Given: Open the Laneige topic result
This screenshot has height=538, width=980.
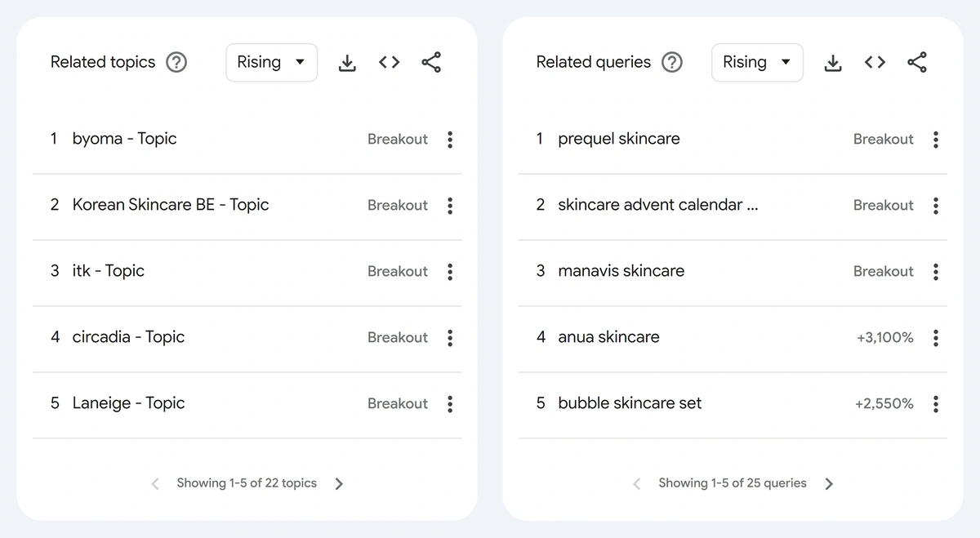Looking at the screenshot, I should click(128, 403).
